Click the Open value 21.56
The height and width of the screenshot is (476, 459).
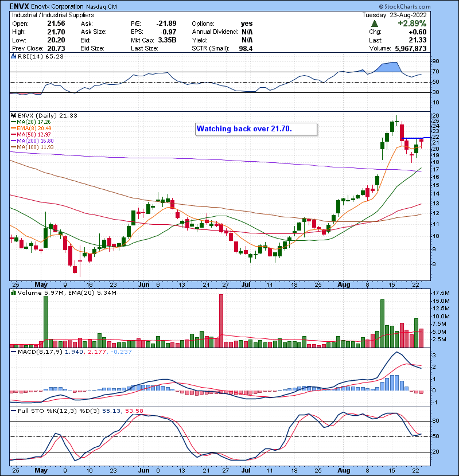coord(56,24)
